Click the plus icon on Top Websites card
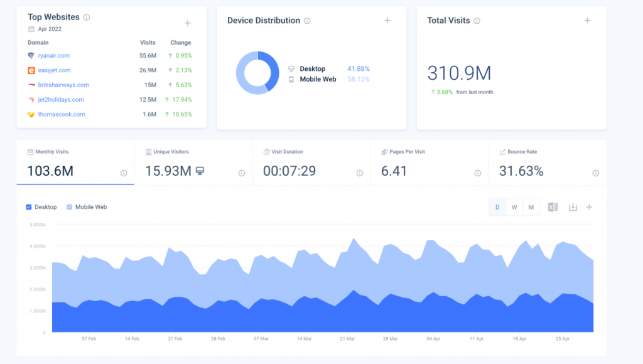 187,23
